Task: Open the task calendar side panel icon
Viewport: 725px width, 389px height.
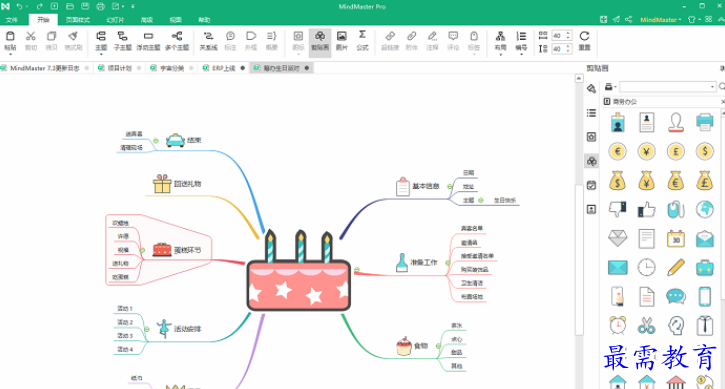Action: click(x=591, y=185)
